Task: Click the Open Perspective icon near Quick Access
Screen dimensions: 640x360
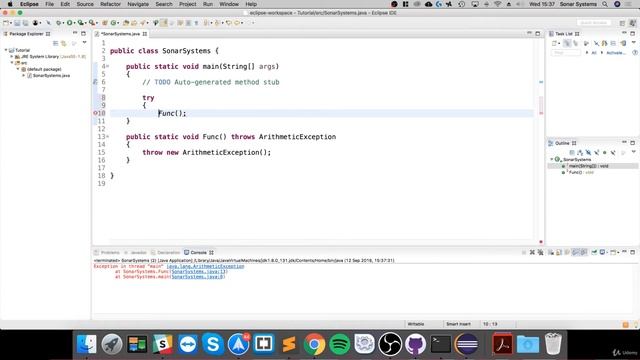Action: point(622,23)
